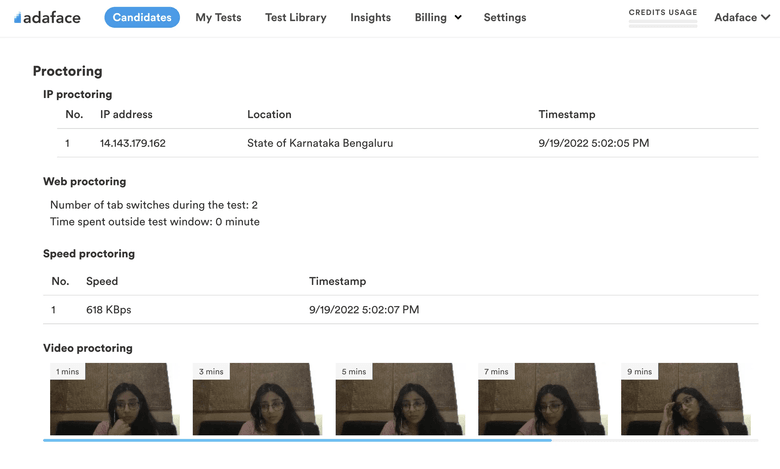Click the Speed column header
The height and width of the screenshot is (469, 780).
(x=102, y=282)
